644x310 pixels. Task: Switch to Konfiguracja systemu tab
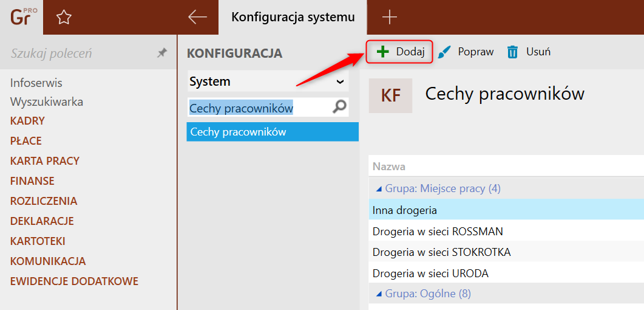coord(293,18)
